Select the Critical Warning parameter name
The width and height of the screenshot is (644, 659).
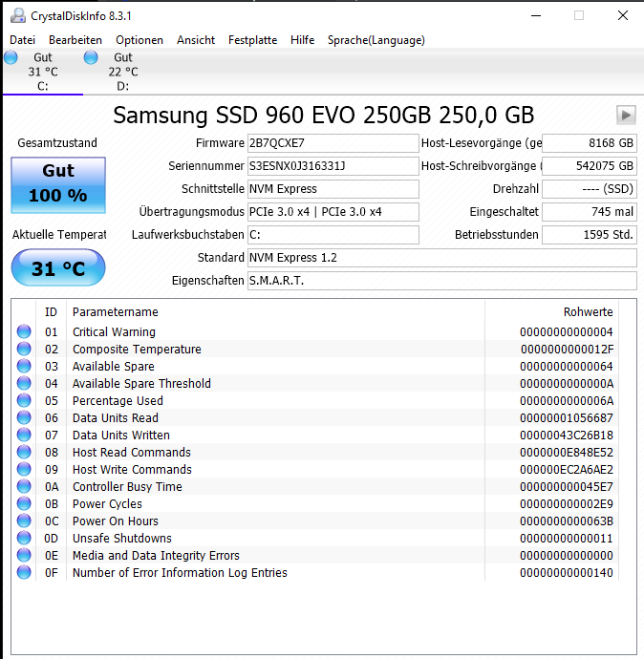[114, 332]
